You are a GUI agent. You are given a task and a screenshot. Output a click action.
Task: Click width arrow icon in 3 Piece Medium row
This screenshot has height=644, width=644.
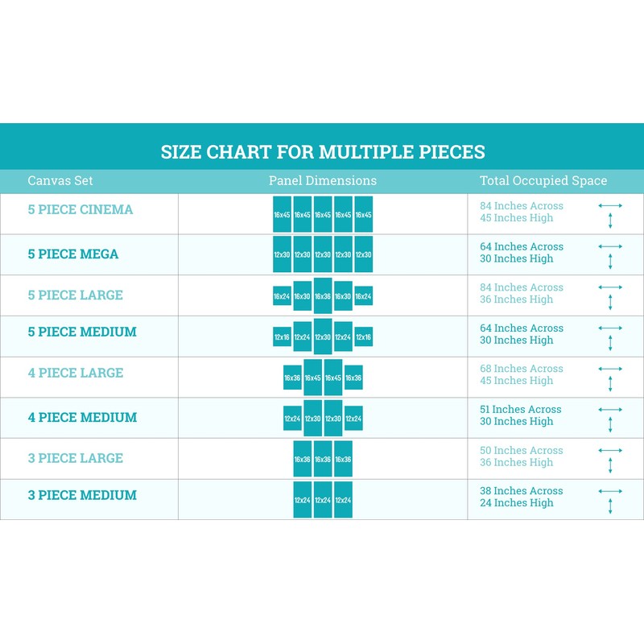[610, 491]
